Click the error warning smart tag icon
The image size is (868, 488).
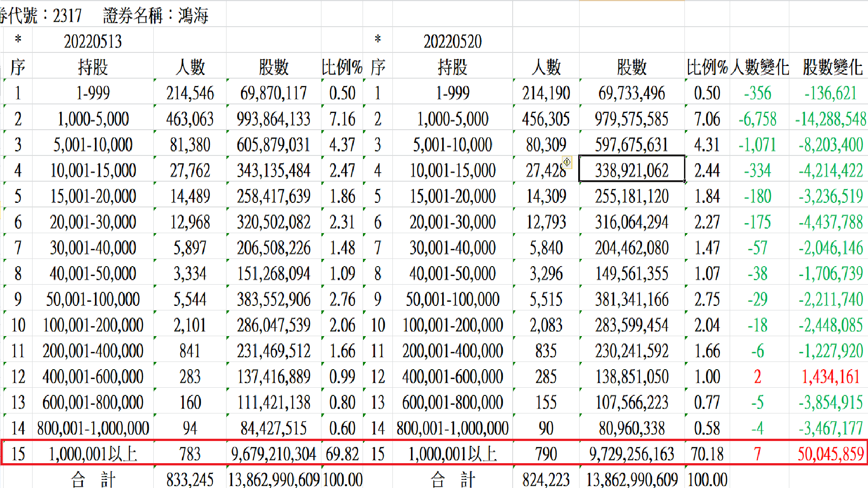pyautogui.click(x=567, y=162)
